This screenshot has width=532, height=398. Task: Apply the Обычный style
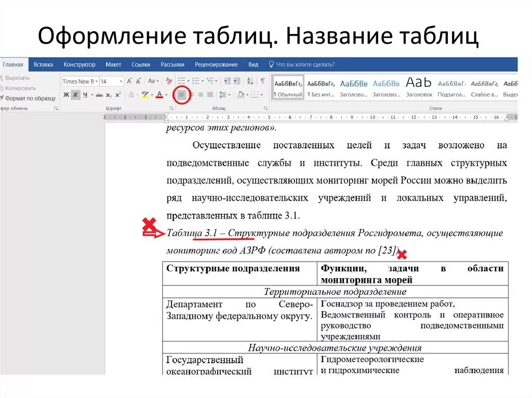point(288,88)
